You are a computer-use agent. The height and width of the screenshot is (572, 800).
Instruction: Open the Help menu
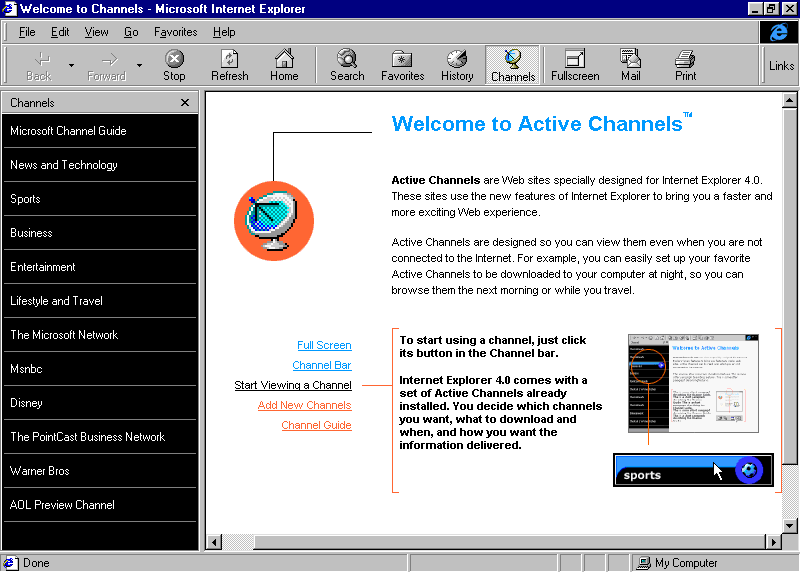[224, 32]
